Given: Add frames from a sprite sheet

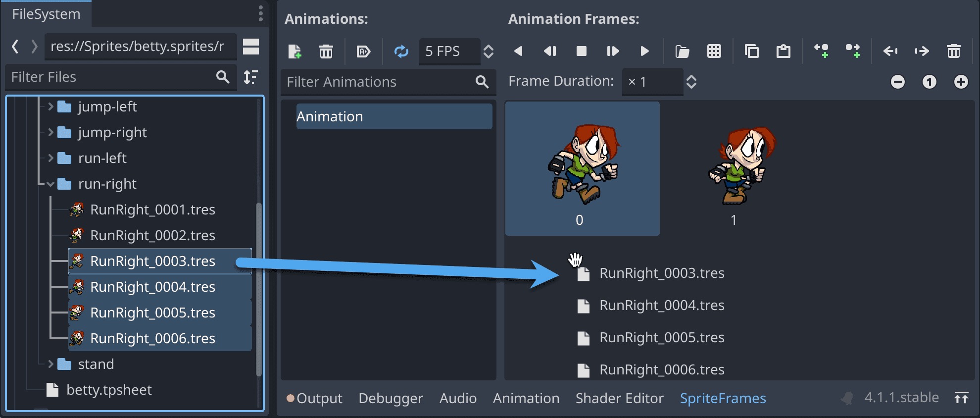Looking at the screenshot, I should pos(714,51).
